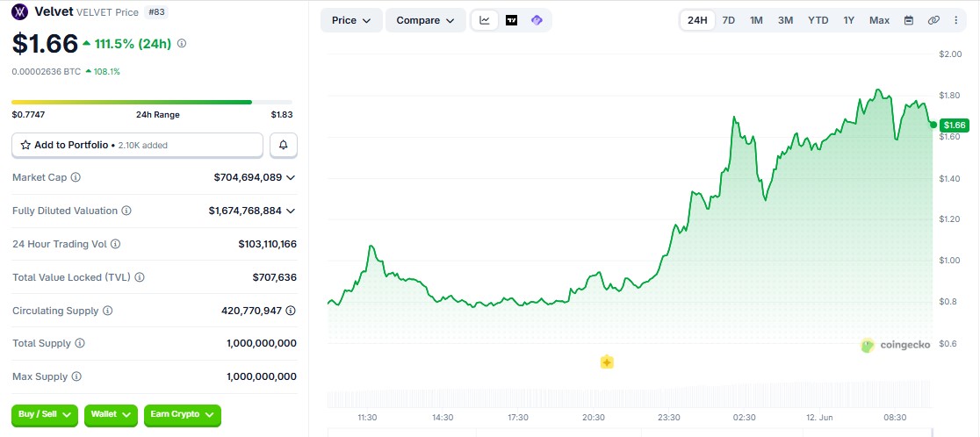The width and height of the screenshot is (980, 437).
Task: Select the 3M time range tab
Action: [786, 20]
